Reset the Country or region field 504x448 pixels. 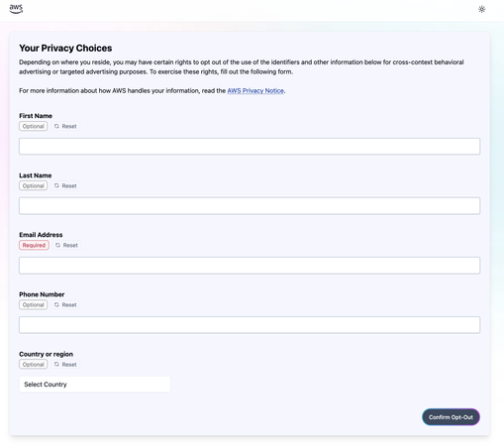65,365
